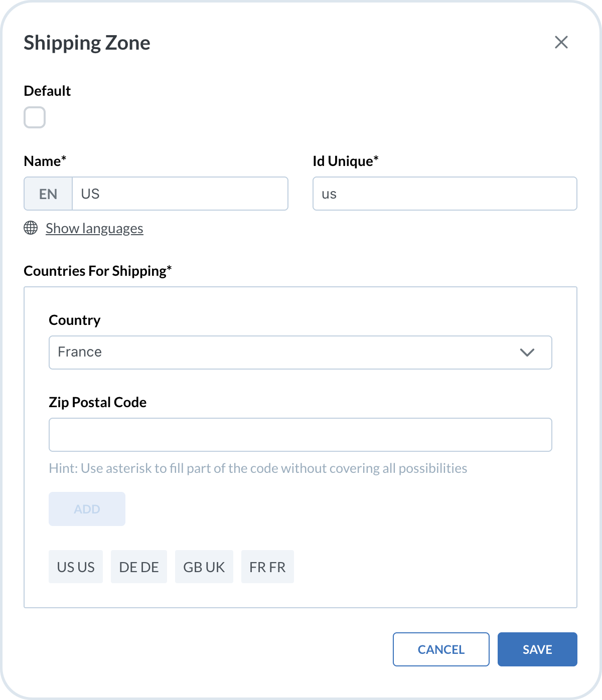
Task: Click the CANCEL button
Action: (441, 649)
